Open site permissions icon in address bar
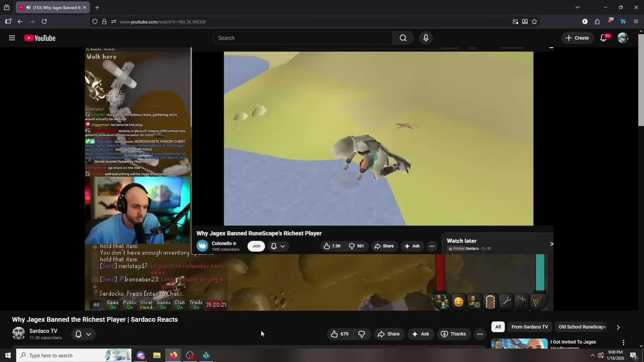 [114, 22]
